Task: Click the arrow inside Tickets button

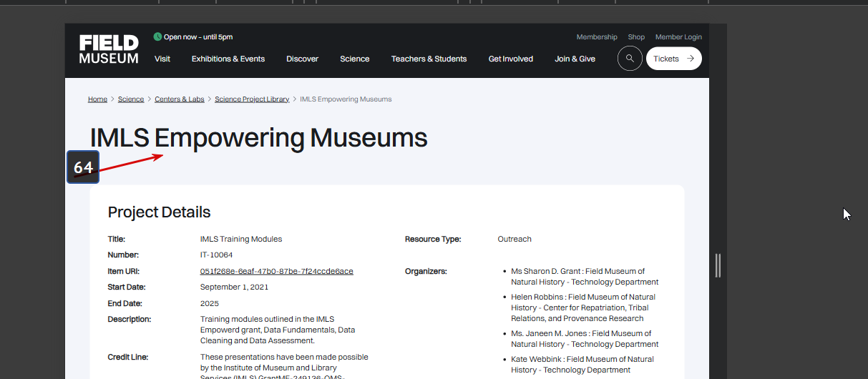Action: point(691,59)
